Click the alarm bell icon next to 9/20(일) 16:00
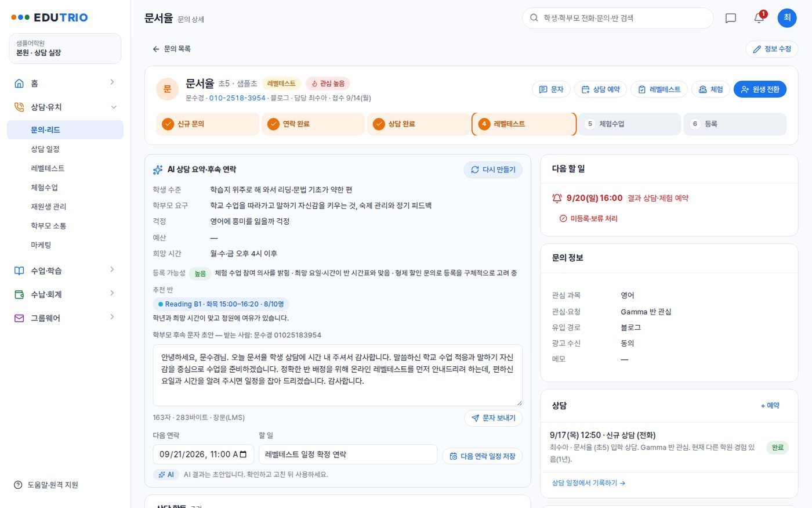The width and height of the screenshot is (812, 508). [x=557, y=198]
